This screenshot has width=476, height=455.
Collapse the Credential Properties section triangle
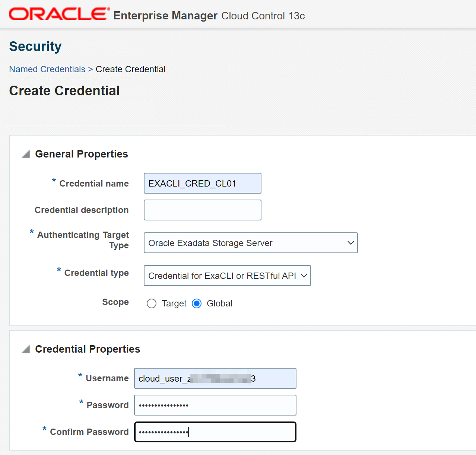26,349
